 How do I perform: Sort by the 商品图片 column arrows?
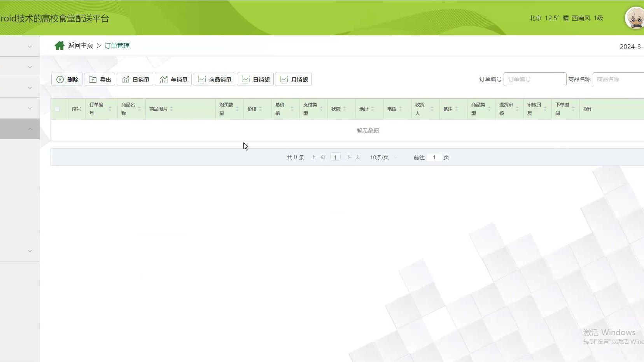pos(171,109)
